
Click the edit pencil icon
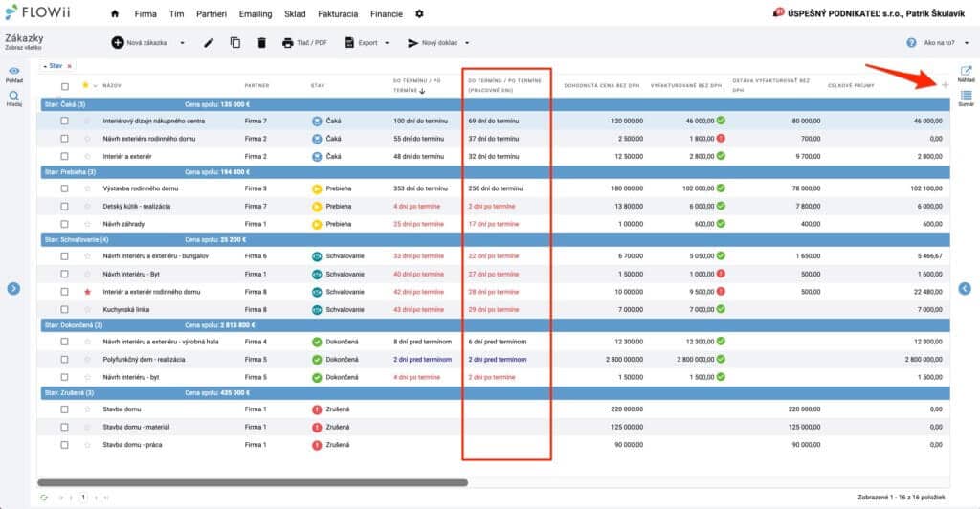pyautogui.click(x=209, y=42)
